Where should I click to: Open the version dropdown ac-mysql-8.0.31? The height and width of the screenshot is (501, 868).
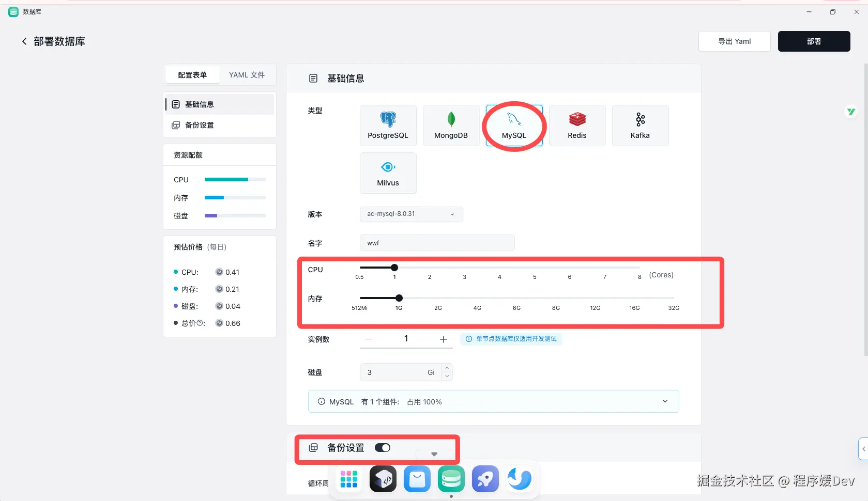pyautogui.click(x=412, y=214)
